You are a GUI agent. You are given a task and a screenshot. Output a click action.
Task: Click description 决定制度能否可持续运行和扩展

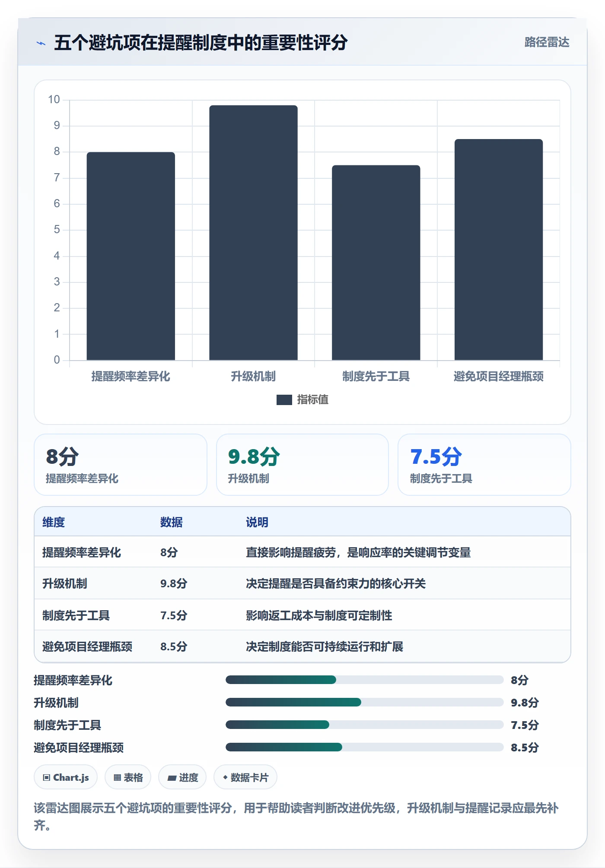tap(325, 646)
